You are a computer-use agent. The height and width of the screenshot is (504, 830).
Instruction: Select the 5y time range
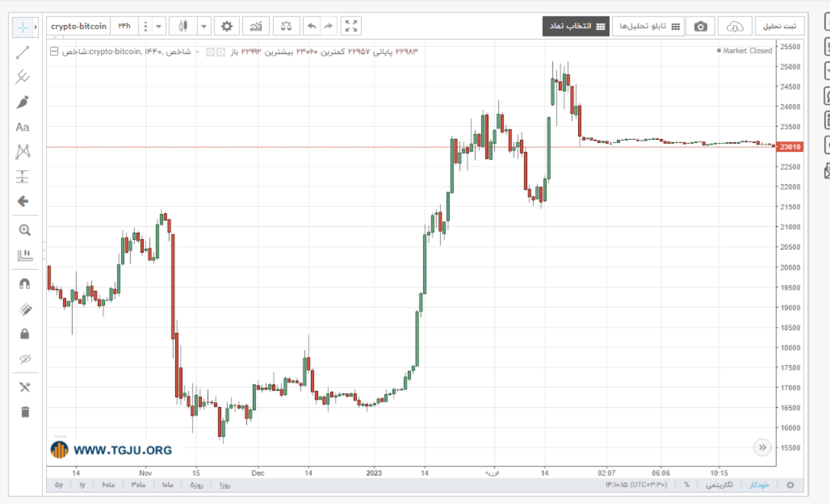point(59,485)
